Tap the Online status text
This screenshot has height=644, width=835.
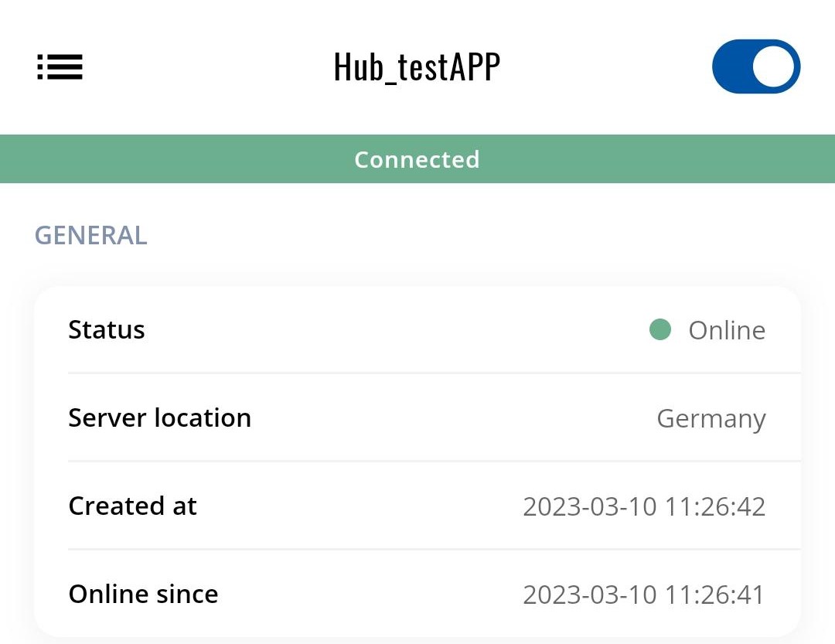click(727, 331)
